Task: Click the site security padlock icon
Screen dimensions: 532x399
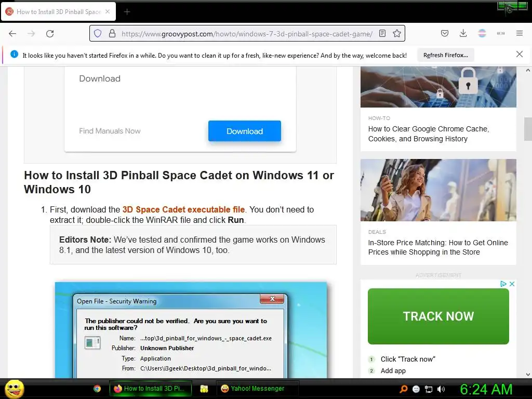Action: [112, 34]
